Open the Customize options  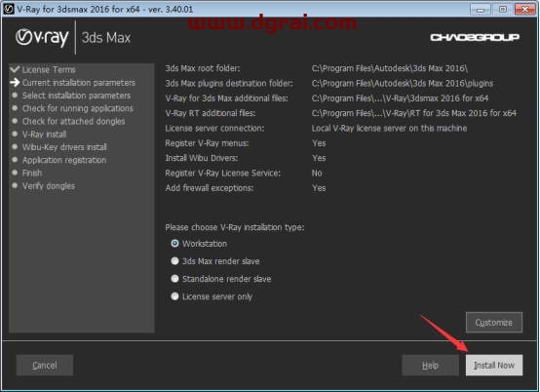click(x=494, y=323)
